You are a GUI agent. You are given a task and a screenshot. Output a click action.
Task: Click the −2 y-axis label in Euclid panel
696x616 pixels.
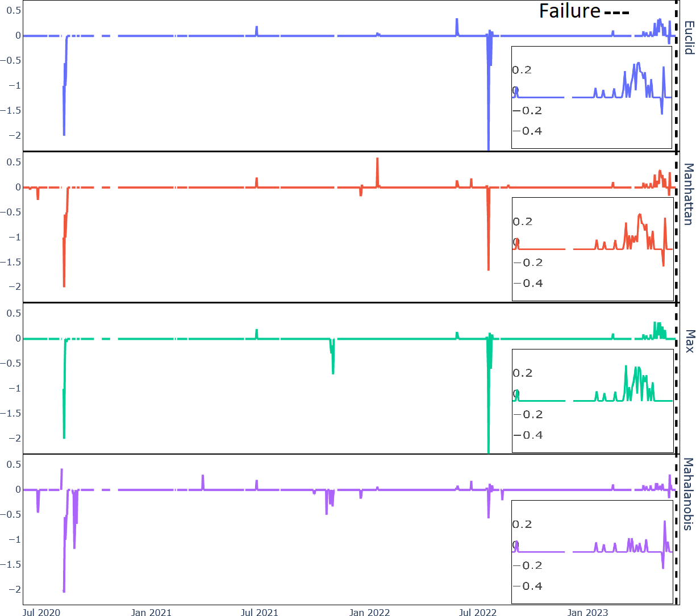point(14,135)
